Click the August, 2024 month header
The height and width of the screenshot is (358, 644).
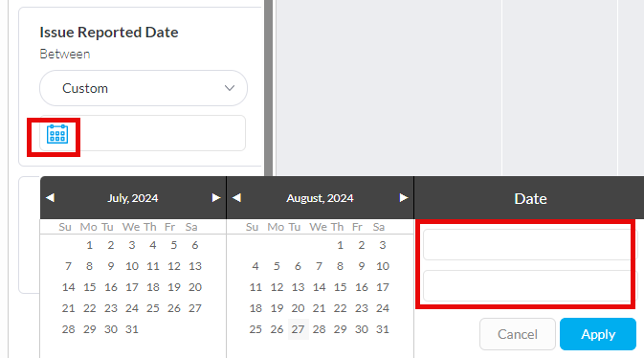320,198
